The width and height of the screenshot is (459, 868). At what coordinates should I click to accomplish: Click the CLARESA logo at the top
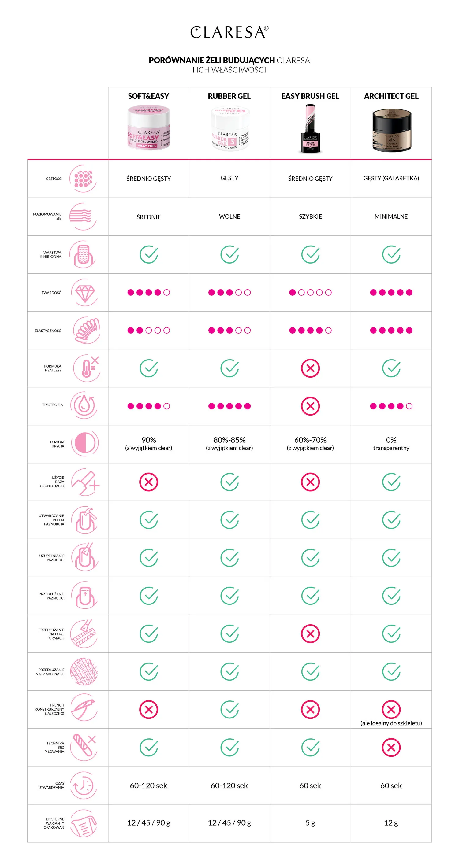pos(229,32)
